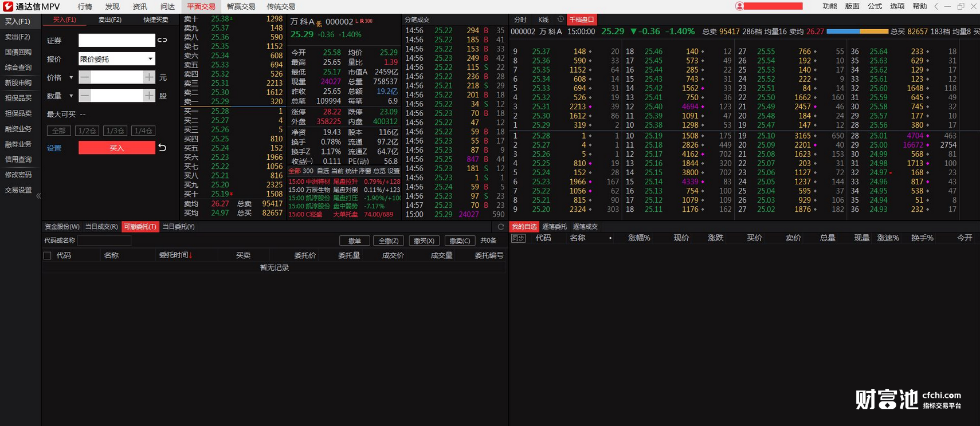This screenshot has width=980, height=426.
Task: Increase quantity with plus button
Action: pos(149,96)
